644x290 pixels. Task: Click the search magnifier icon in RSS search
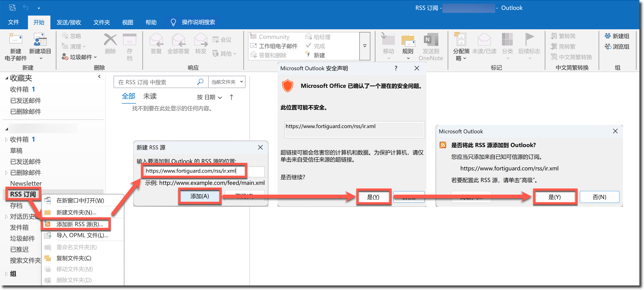[200, 82]
